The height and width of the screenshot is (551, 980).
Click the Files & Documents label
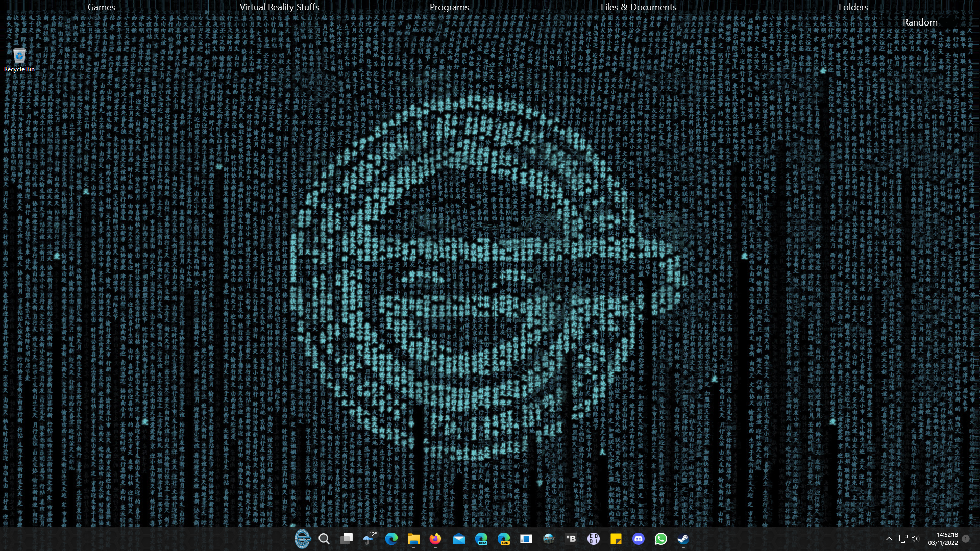point(638,7)
